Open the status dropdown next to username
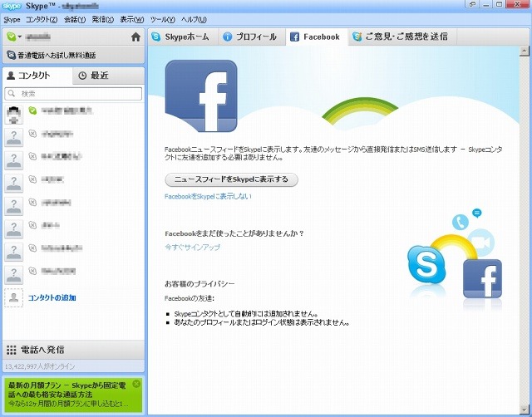The image size is (532, 417). 20,37
